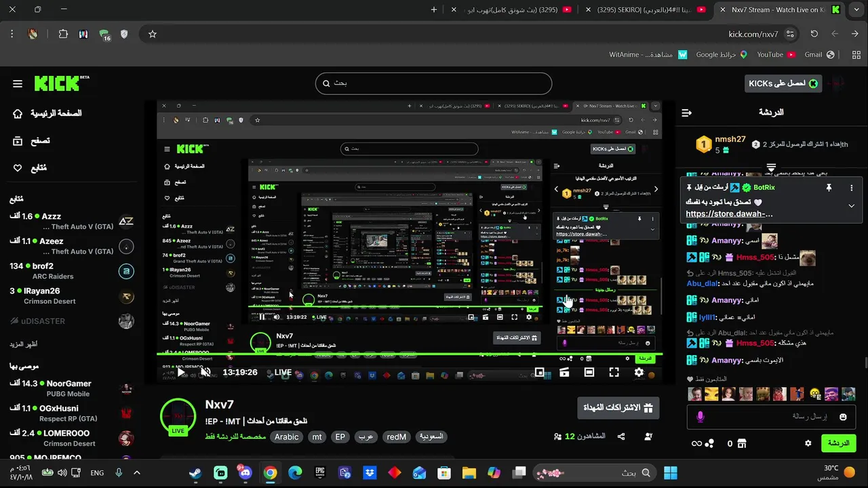868x488 pixels.
Task: Click the green الدردشة send button
Action: tap(839, 443)
